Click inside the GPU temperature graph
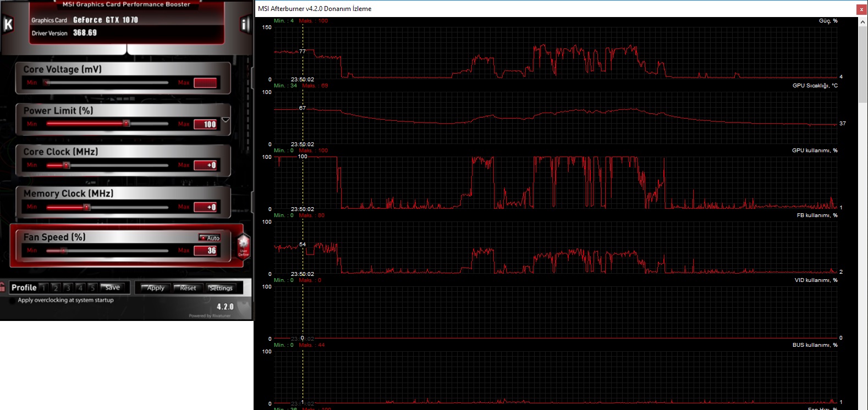The image size is (868, 410). (556, 118)
